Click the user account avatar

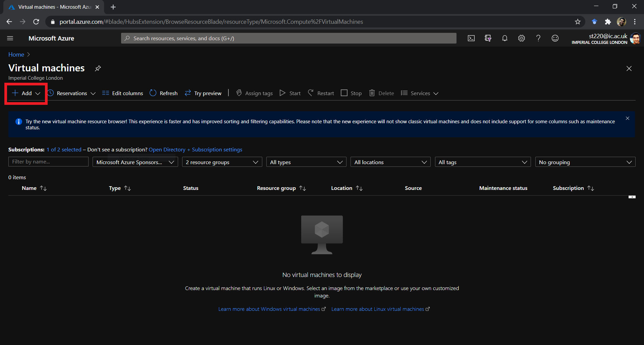coord(635,38)
